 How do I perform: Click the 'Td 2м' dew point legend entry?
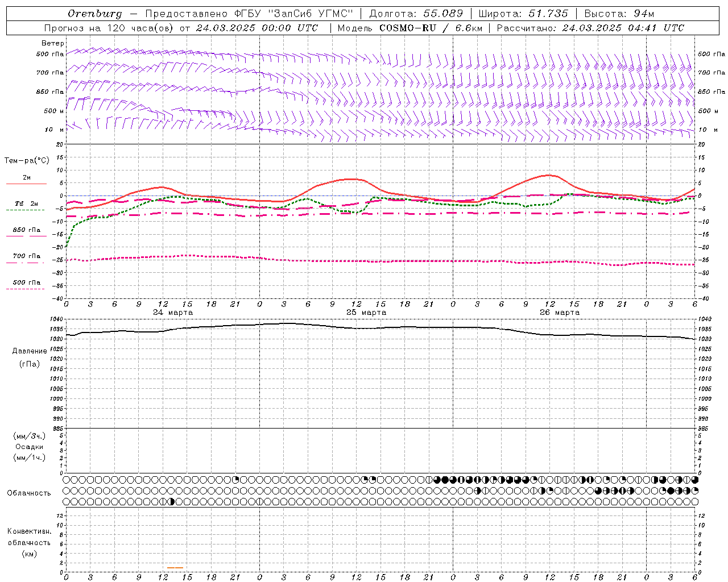26,203
